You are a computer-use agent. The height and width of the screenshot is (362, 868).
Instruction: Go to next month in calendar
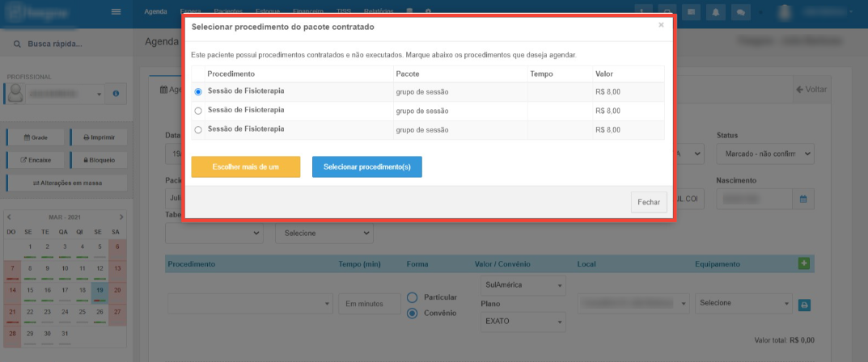coord(121,217)
